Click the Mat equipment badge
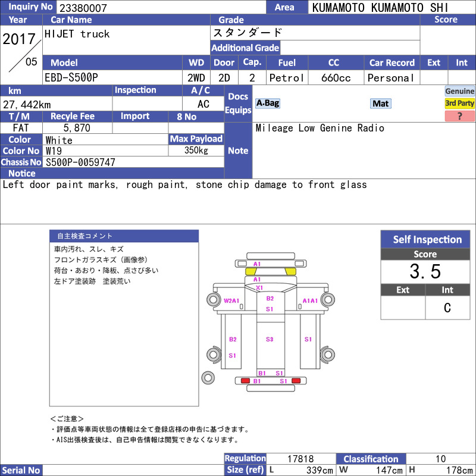 click(380, 104)
